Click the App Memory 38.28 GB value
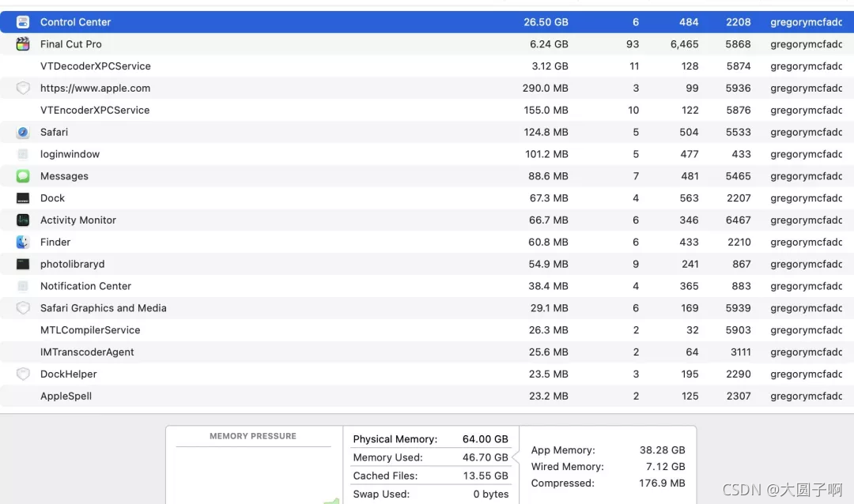The image size is (854, 504). (x=663, y=450)
